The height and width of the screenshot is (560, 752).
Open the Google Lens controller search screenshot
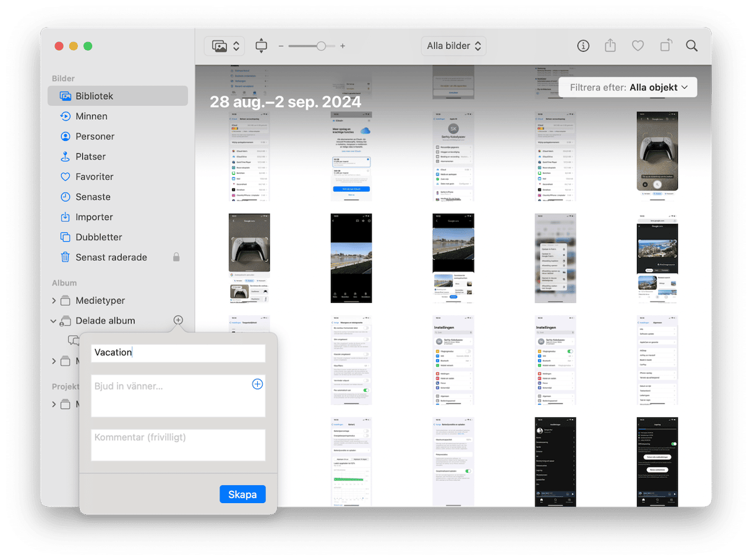(x=249, y=258)
